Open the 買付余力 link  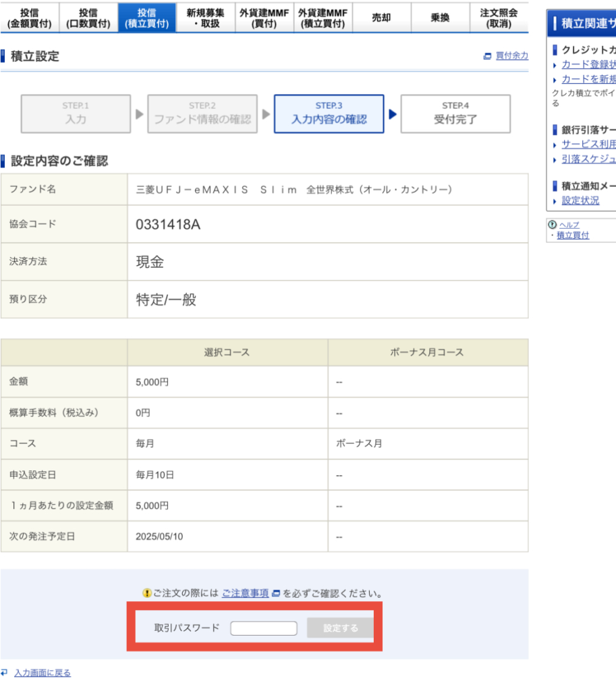coord(511,55)
